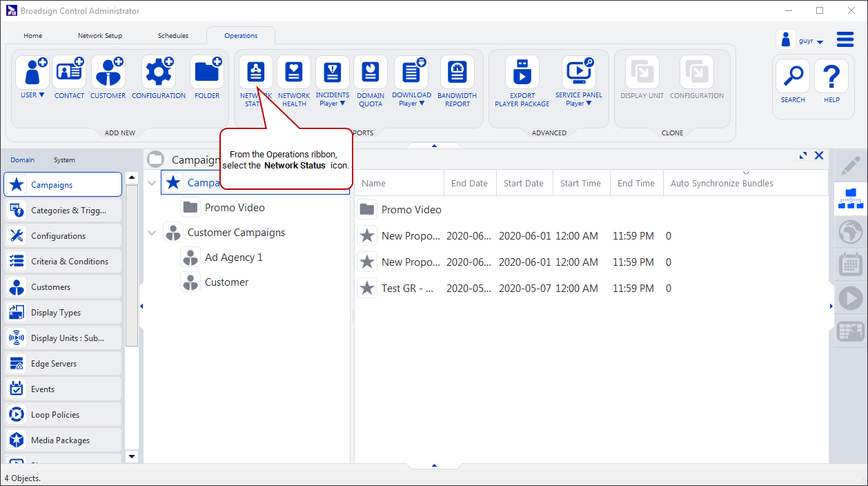Select the System tab in left panel

(64, 160)
